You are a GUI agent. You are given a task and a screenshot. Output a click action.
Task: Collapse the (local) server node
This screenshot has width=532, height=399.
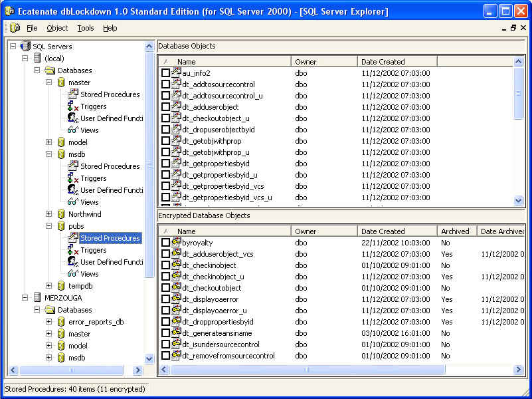coord(25,58)
